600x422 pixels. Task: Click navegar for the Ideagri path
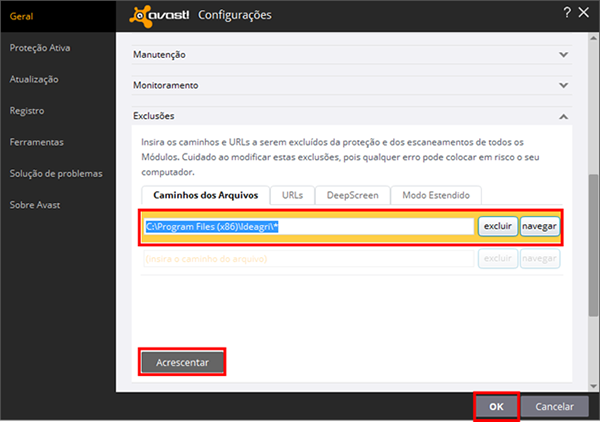(x=540, y=226)
